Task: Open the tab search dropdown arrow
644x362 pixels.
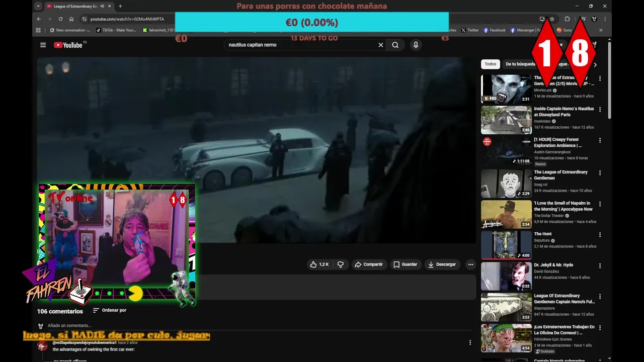Action: pyautogui.click(x=38, y=6)
